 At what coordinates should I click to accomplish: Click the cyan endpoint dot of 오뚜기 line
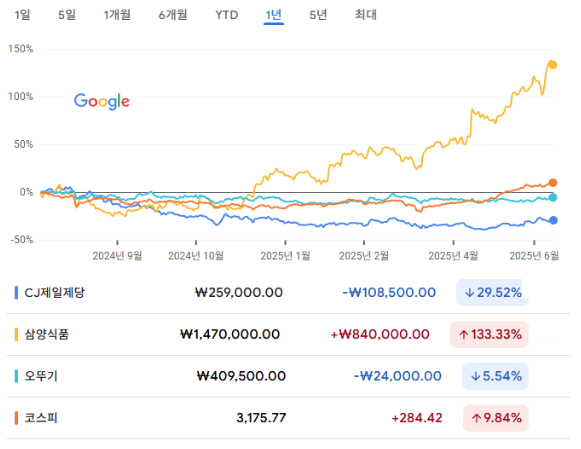point(553,197)
